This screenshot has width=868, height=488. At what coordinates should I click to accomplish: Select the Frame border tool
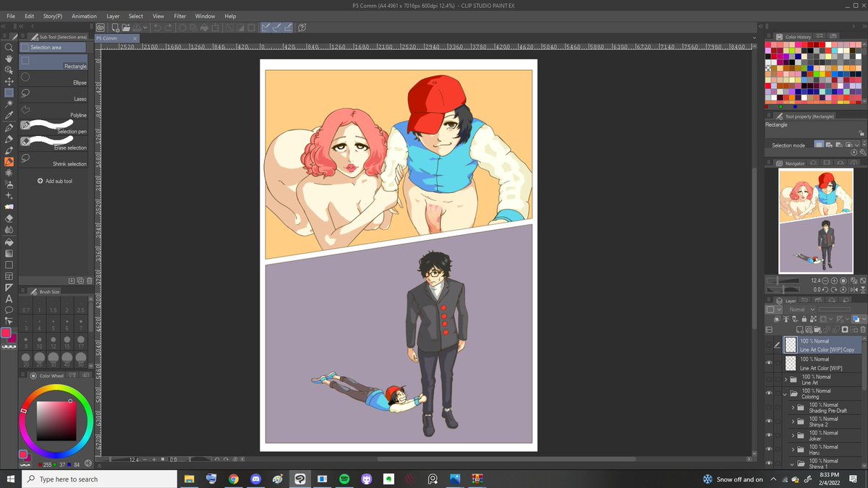[9, 275]
